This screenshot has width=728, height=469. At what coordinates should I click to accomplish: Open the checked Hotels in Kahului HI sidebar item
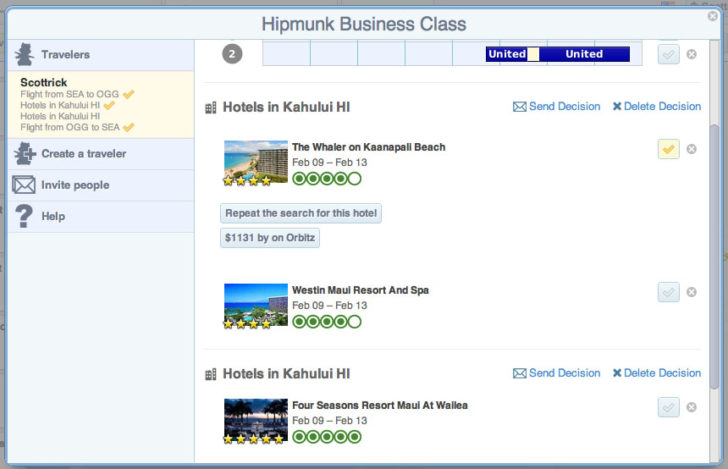[x=60, y=105]
